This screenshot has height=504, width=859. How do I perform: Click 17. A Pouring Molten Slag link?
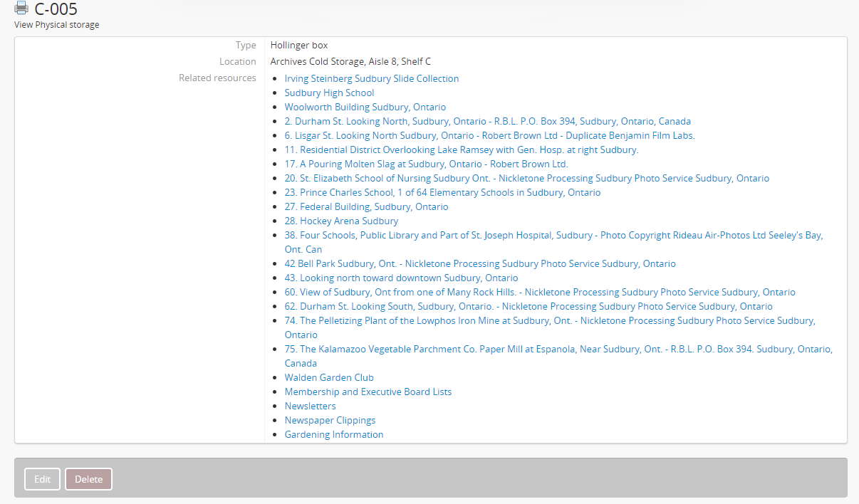[426, 164]
